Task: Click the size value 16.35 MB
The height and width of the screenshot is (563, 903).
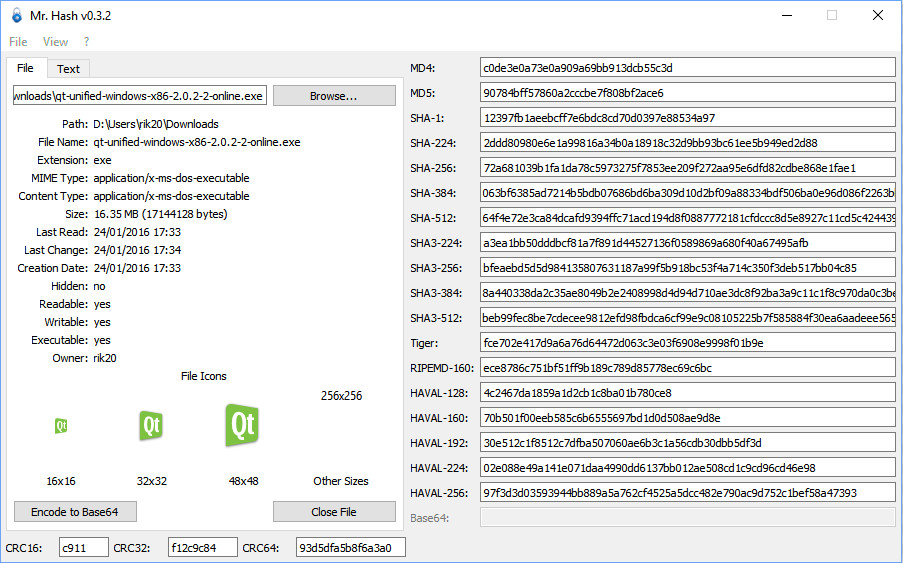Action: 161,214
